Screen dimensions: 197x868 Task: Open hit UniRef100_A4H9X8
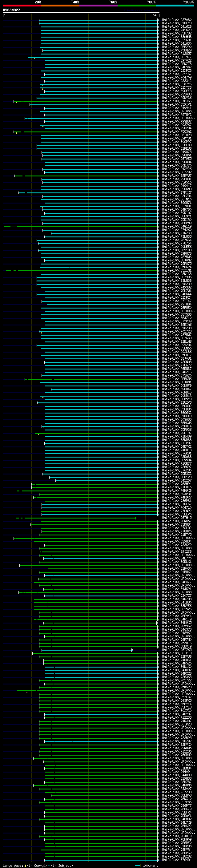[x=177, y=491]
